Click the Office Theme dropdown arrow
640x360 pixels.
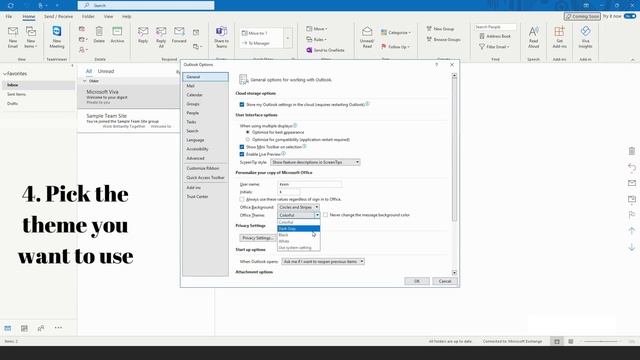click(317, 215)
